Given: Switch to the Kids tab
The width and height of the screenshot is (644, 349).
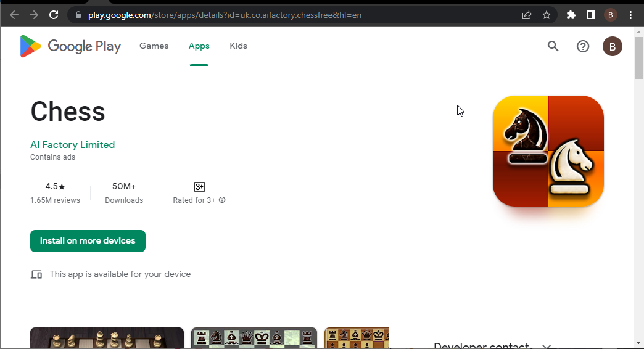Looking at the screenshot, I should coord(238,46).
